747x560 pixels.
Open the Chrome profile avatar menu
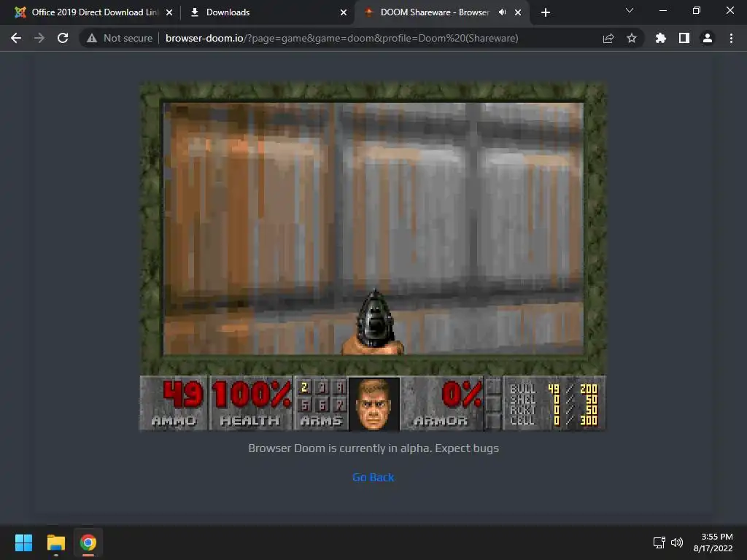[x=708, y=38]
